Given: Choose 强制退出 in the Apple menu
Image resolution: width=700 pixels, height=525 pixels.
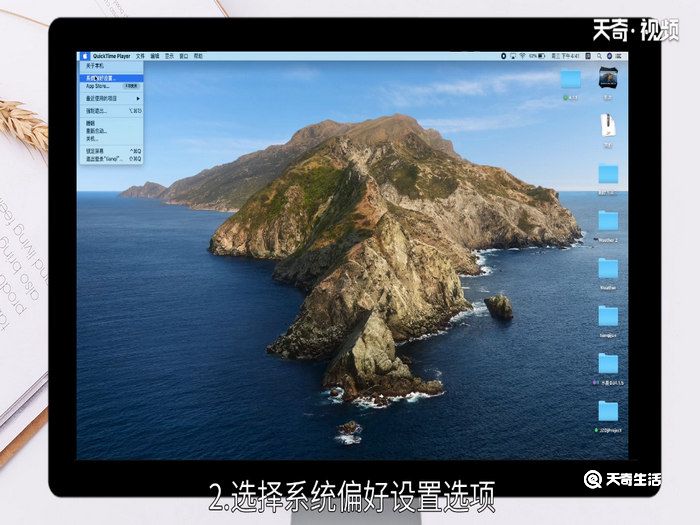Looking at the screenshot, I should click(x=112, y=111).
